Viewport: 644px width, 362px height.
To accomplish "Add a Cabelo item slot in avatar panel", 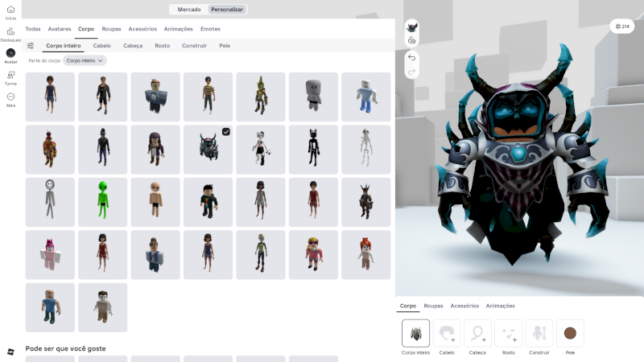I will point(447,333).
